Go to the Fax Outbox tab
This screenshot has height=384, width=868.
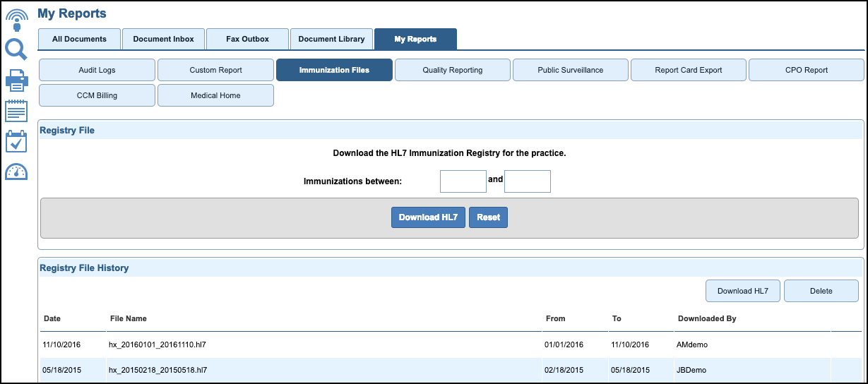247,40
